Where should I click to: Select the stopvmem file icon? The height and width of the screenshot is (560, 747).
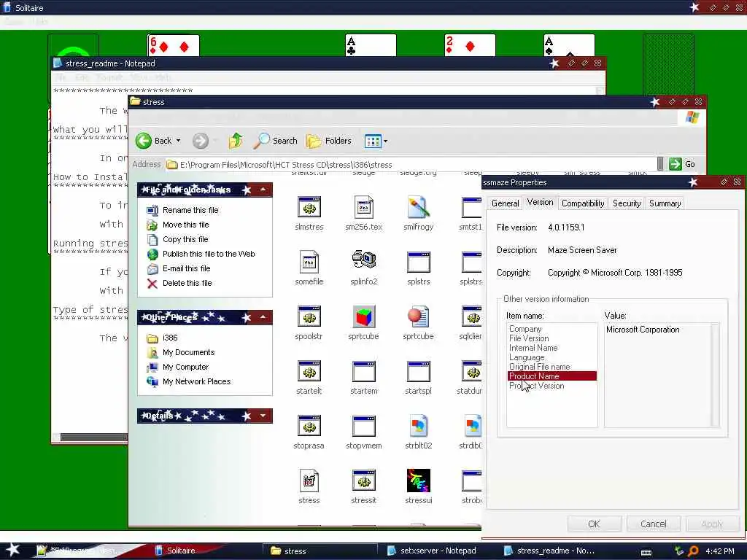363,426
